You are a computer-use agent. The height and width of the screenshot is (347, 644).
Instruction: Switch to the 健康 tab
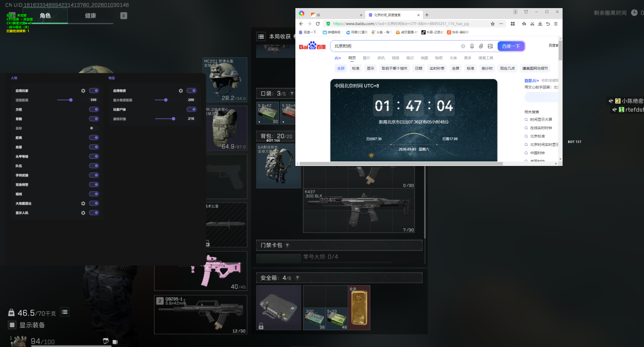click(x=90, y=16)
